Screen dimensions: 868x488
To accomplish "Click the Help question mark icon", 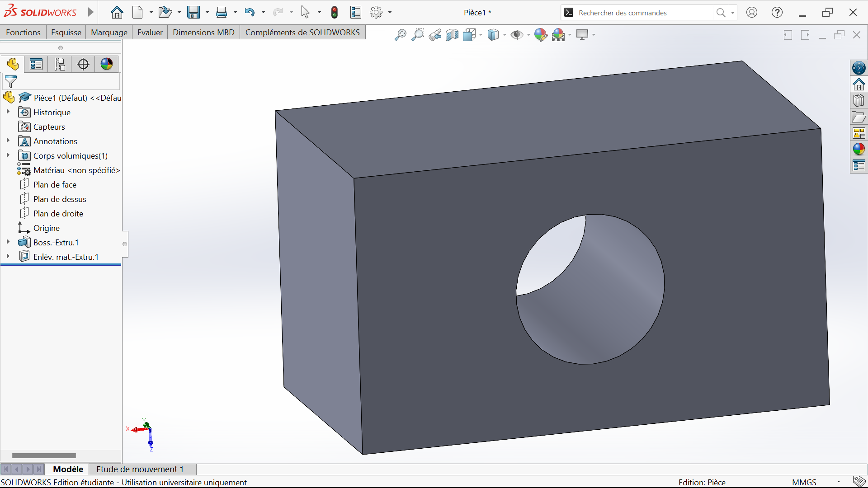I will (777, 12).
